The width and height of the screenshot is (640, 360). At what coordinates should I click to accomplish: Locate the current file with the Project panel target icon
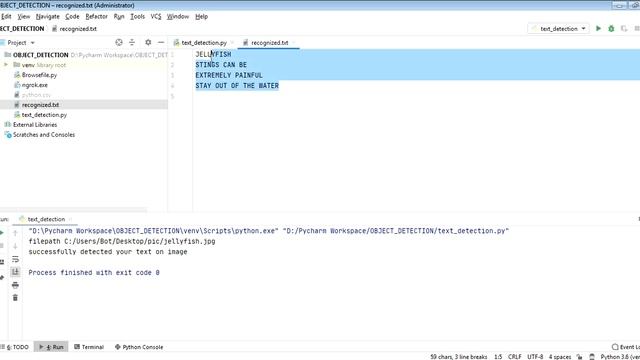pos(119,42)
